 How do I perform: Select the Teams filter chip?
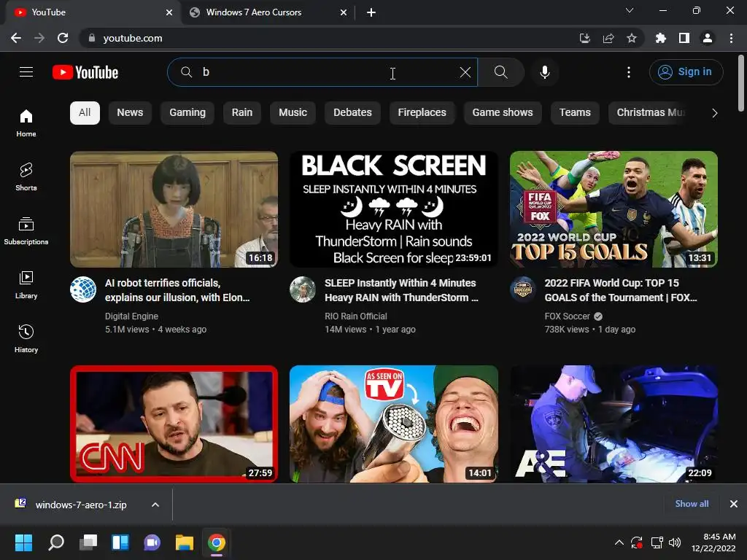pos(575,113)
